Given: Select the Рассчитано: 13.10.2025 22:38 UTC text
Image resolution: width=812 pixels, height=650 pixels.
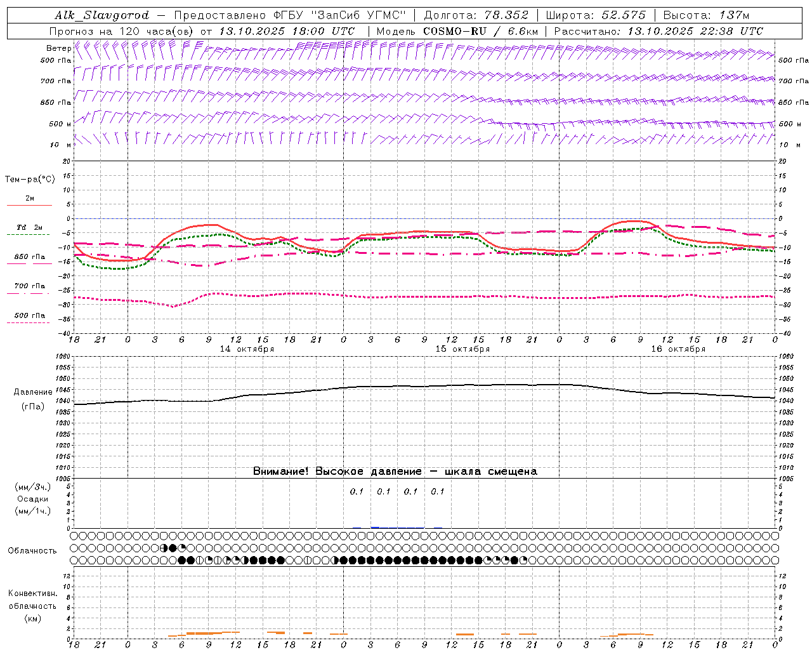Looking at the screenshot, I should pyautogui.click(x=658, y=31).
